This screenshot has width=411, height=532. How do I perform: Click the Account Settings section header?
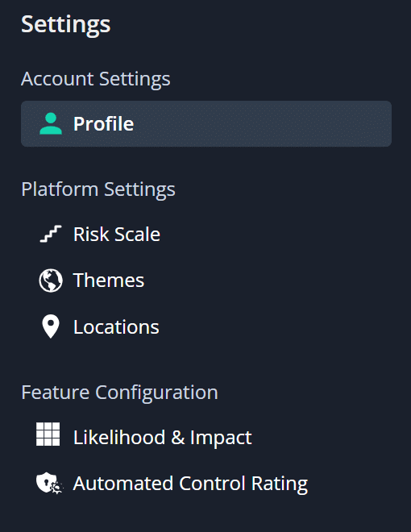pyautogui.click(x=96, y=79)
